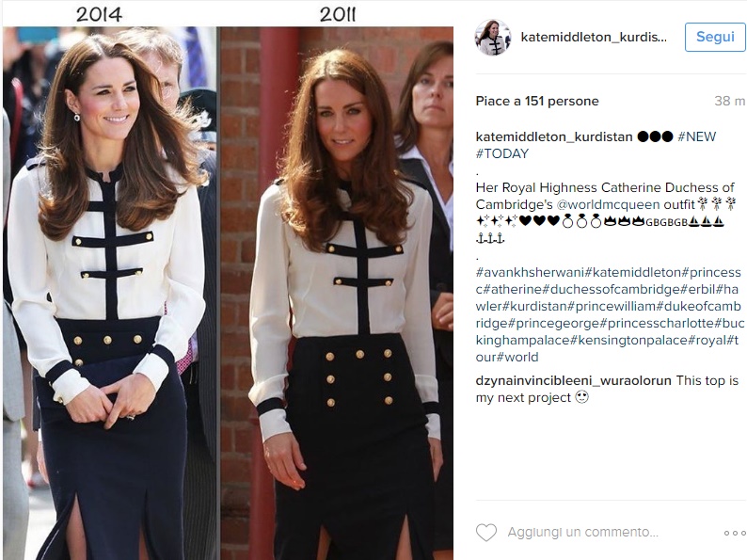This screenshot has width=747, height=560.
Task: Visit the @worldmcqueen mention
Action: (x=609, y=204)
